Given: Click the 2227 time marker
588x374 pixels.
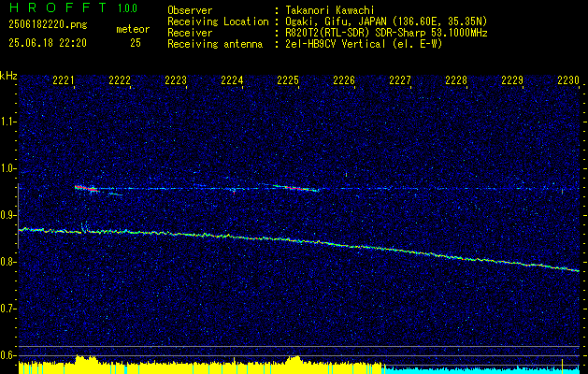Looking at the screenshot, I should pos(400,79).
